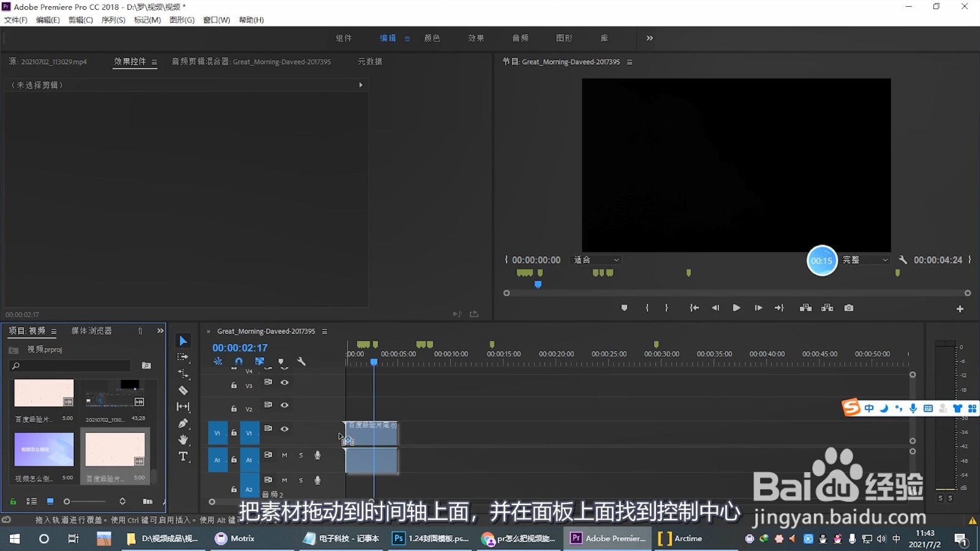980x551 pixels.
Task: Toggle linked selection in timeline
Action: 260,361
